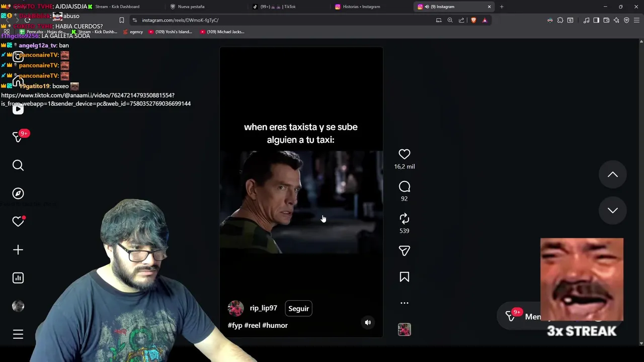The image size is (644, 362).
Task: Open the reel's three-dot more options
Action: (x=404, y=303)
